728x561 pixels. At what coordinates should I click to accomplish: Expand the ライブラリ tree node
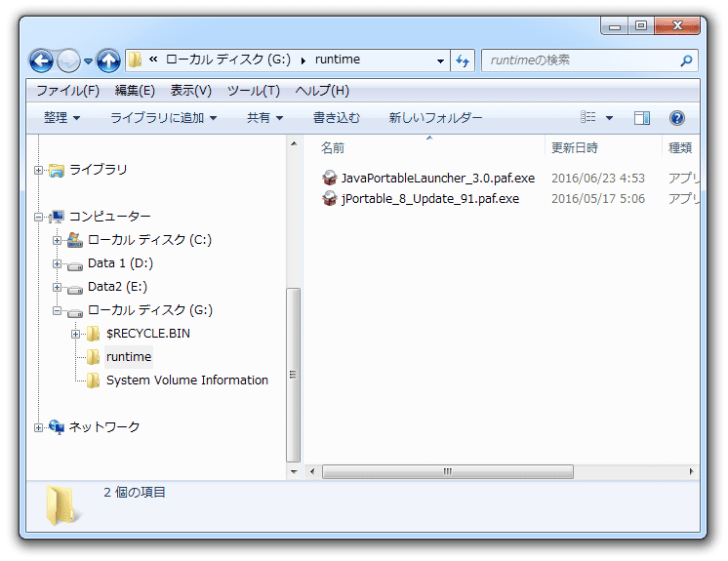[x=38, y=171]
